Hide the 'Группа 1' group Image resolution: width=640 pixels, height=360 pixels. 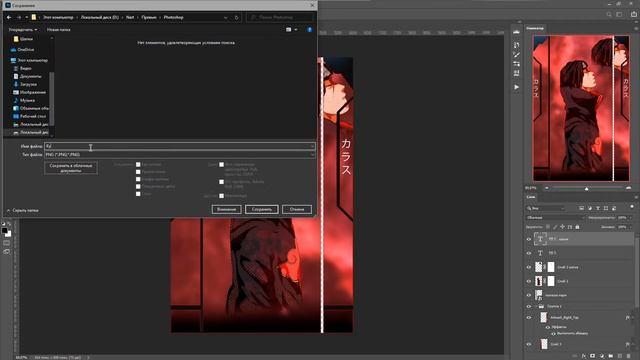click(x=529, y=306)
